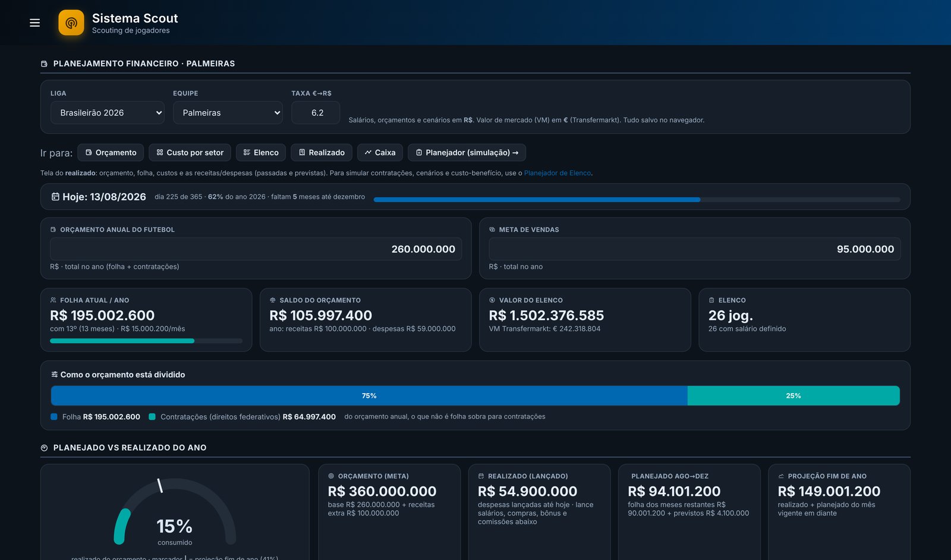Image resolution: width=951 pixels, height=560 pixels.
Task: Jump to the Caixa section
Action: (380, 153)
